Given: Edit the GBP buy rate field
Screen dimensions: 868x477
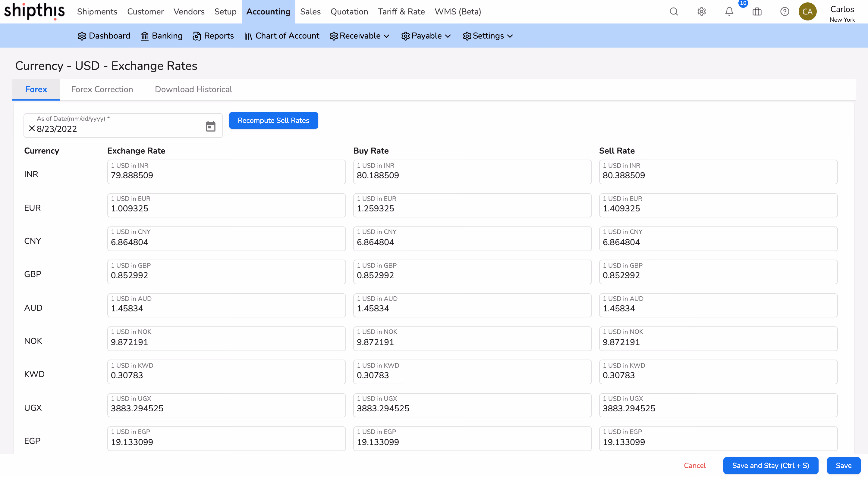Looking at the screenshot, I should pyautogui.click(x=472, y=272).
